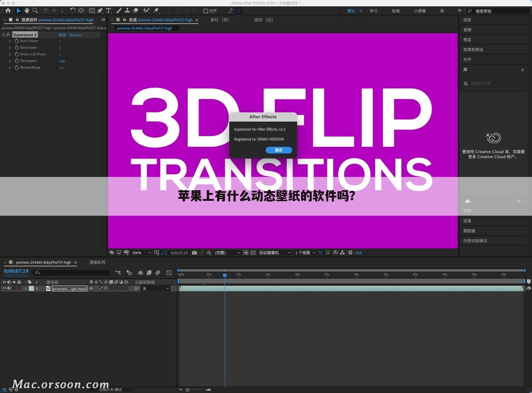This screenshot has width=532, height=393.
Task: Select the Clone Stamp tool
Action: tap(127, 11)
